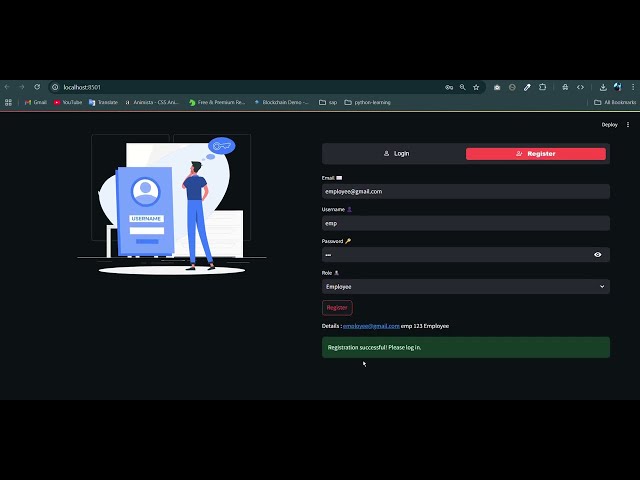The image size is (640, 480).
Task: Open the Gmail bookmark
Action: [36, 102]
